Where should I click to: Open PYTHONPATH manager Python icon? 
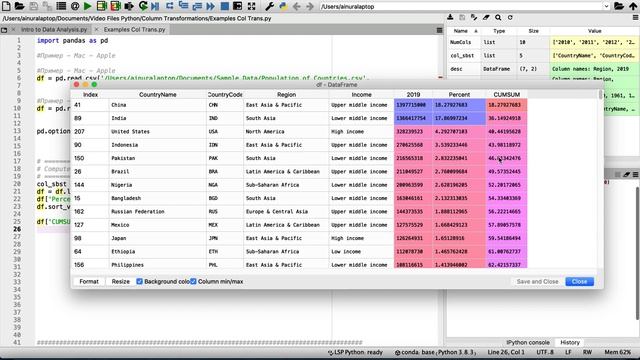[283, 6]
